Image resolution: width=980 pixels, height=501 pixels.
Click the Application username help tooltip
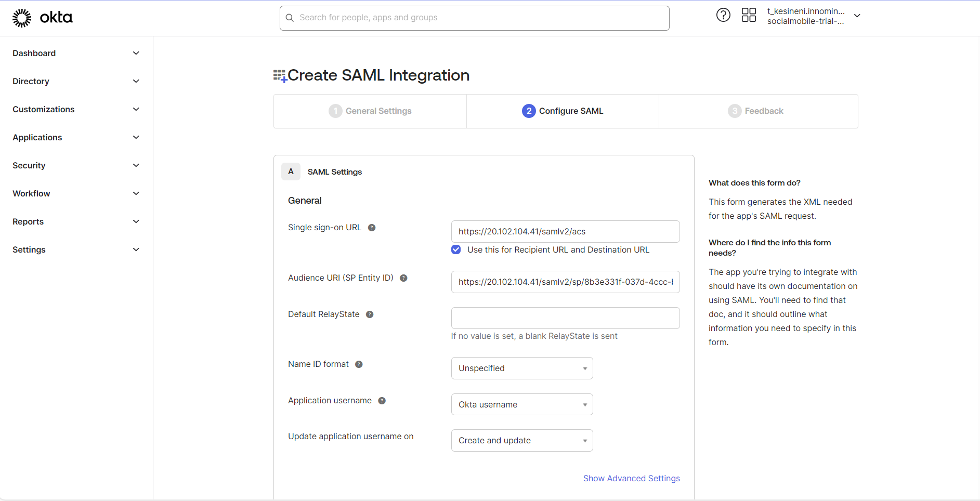point(382,400)
